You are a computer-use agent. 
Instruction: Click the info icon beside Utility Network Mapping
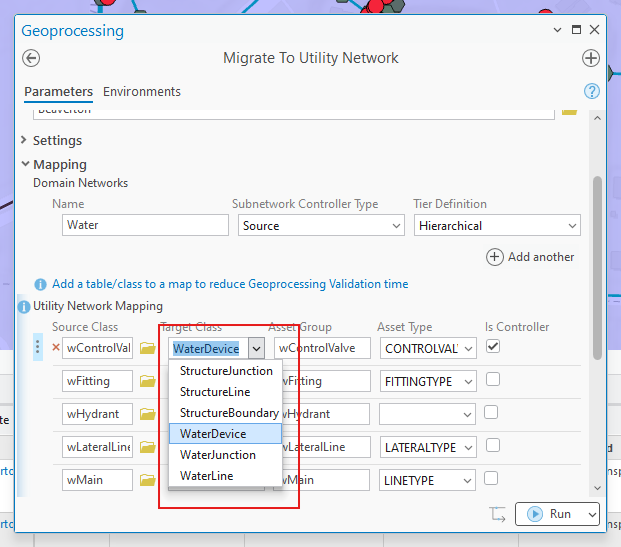click(x=24, y=307)
